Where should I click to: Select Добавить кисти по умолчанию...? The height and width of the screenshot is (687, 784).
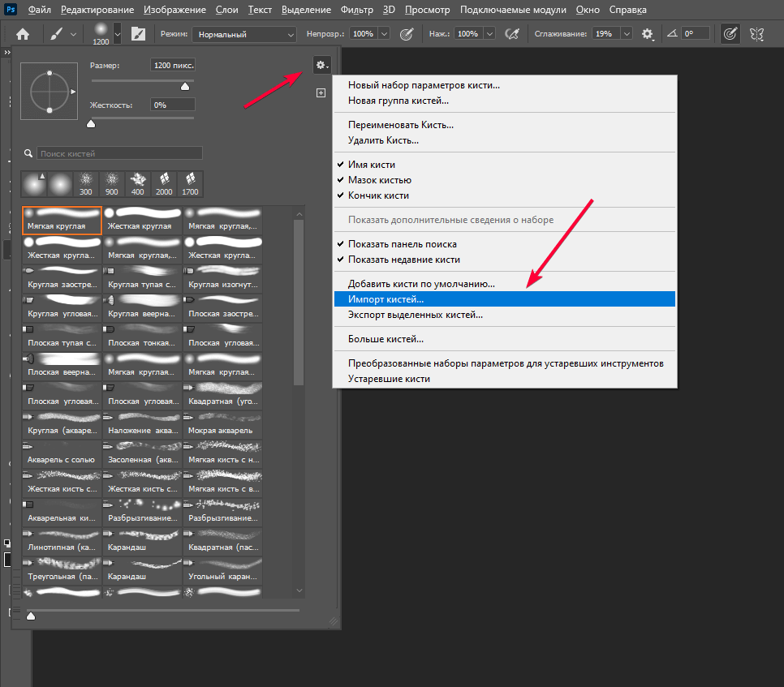505,284
